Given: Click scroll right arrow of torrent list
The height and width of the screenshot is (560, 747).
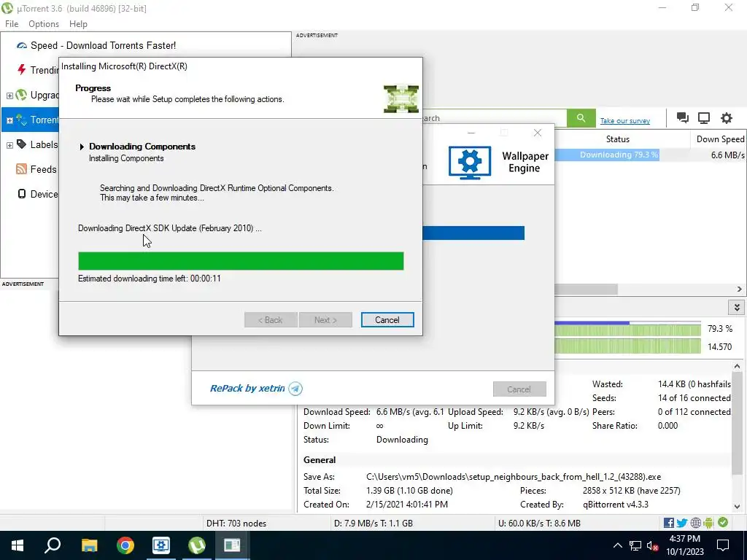Looking at the screenshot, I should coord(740,289).
